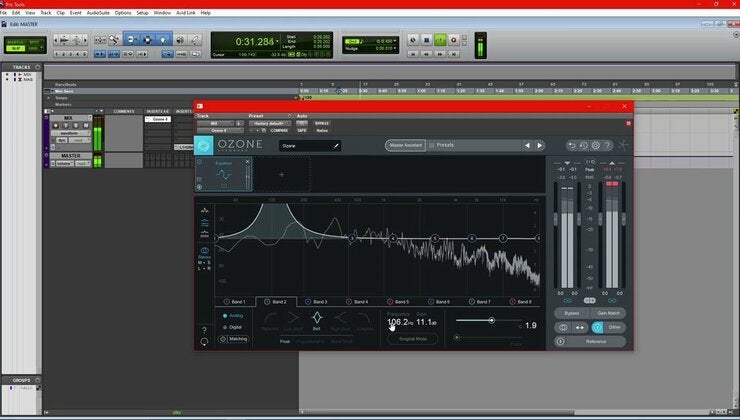Open the Ozone undo history
Image resolution: width=740 pixels, height=420 pixels.
pyautogui.click(x=584, y=145)
